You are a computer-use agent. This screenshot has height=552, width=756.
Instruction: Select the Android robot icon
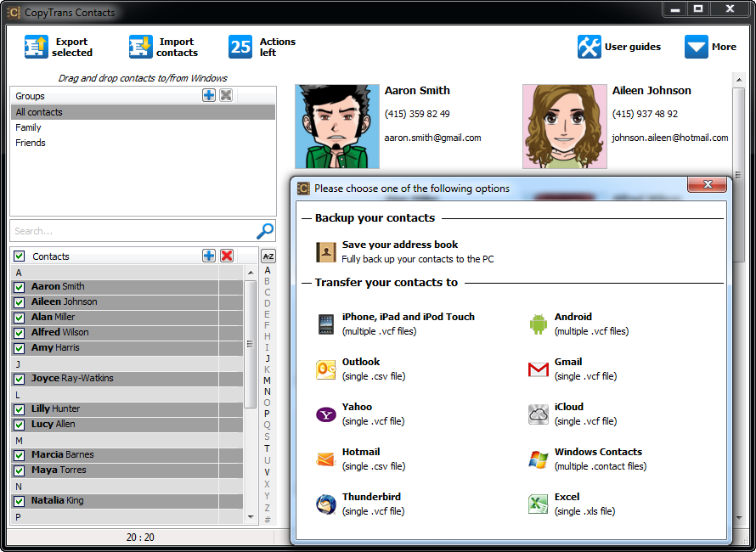coord(538,324)
